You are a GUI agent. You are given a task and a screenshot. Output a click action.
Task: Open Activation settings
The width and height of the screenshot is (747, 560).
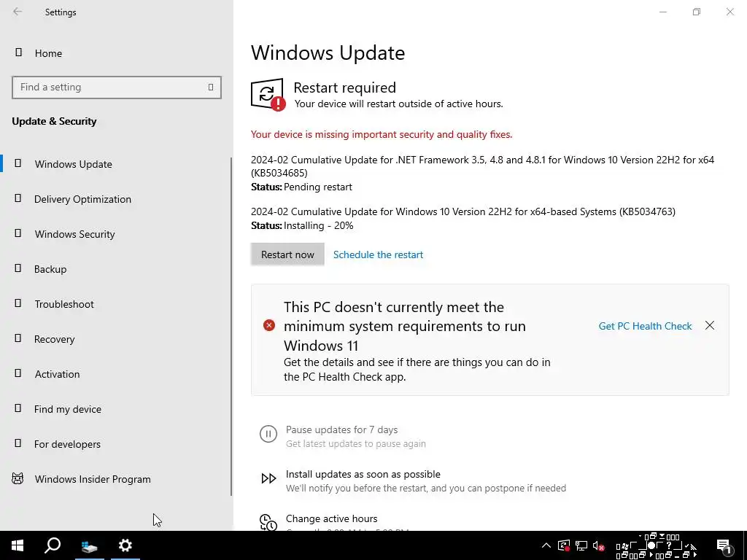click(x=57, y=374)
